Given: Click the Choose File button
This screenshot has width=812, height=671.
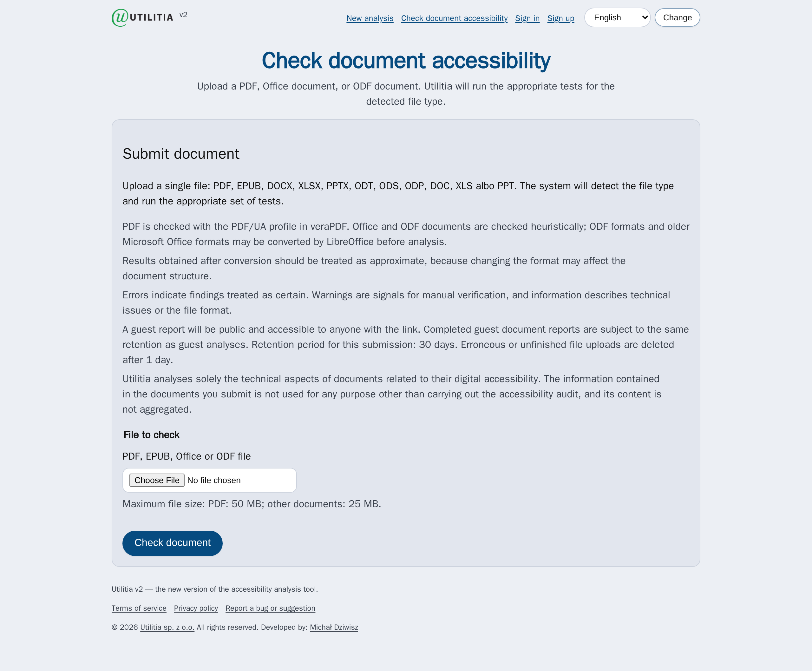Looking at the screenshot, I should point(157,480).
